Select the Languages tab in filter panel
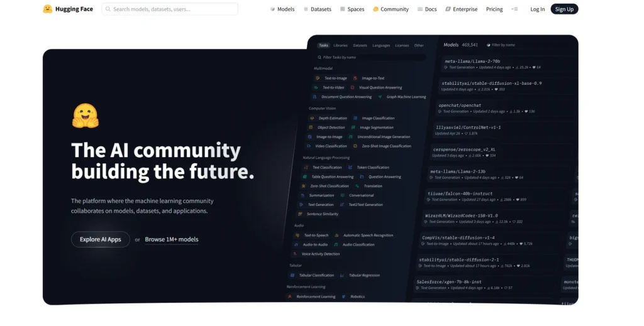Screen dimensions: 644x326 point(380,45)
